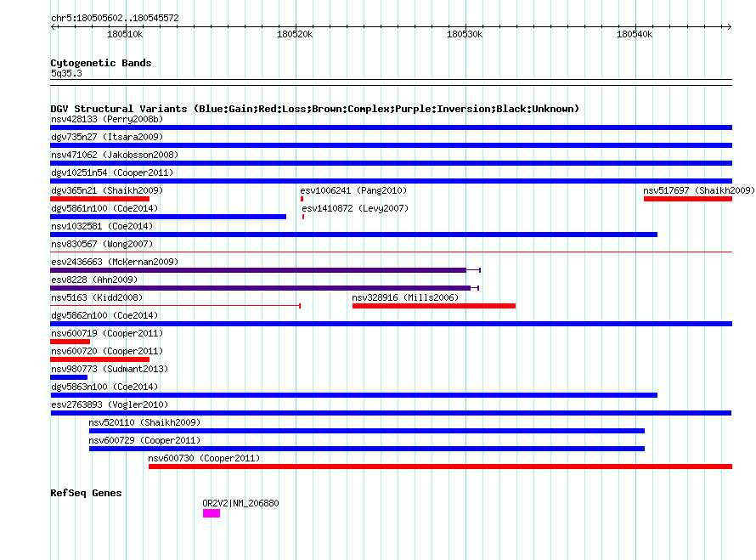This screenshot has width=756, height=560.
Task: Click esv2763893 (Vogler2010) label
Action: (110, 404)
